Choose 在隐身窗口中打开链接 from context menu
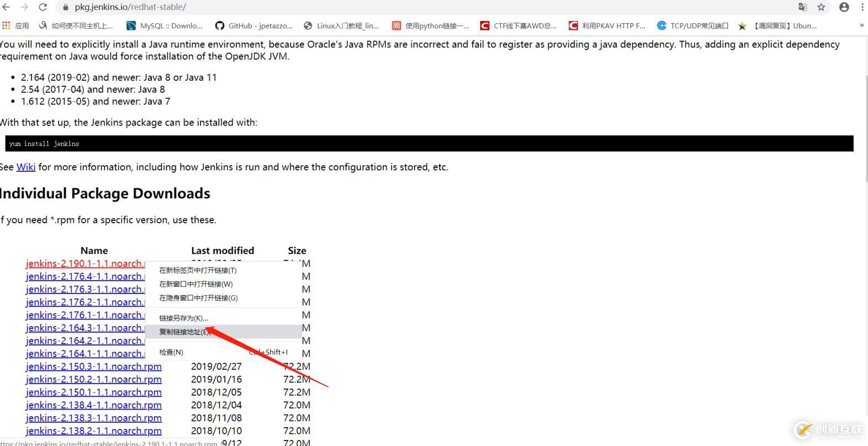This screenshot has width=868, height=446. pos(198,298)
